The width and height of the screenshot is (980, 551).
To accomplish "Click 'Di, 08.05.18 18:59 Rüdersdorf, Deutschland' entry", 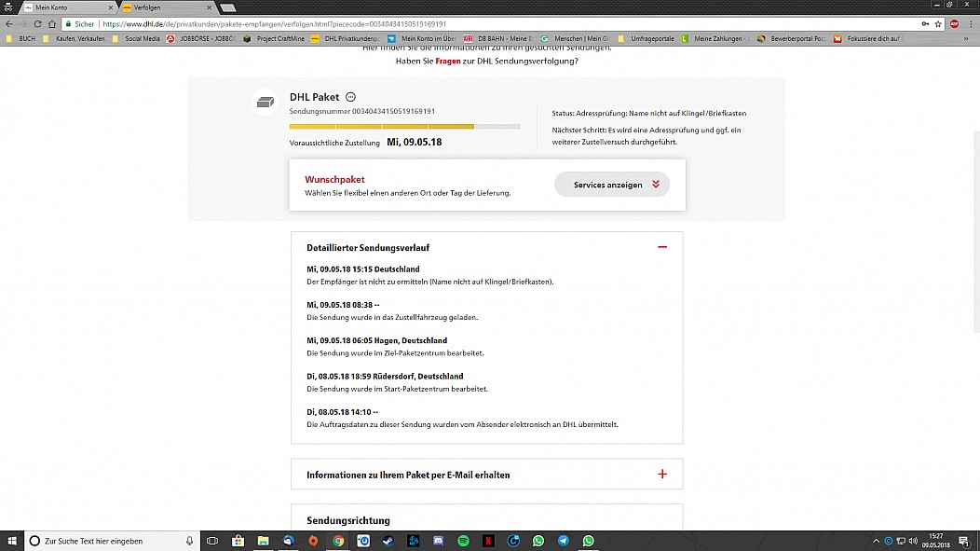I will 385,377.
